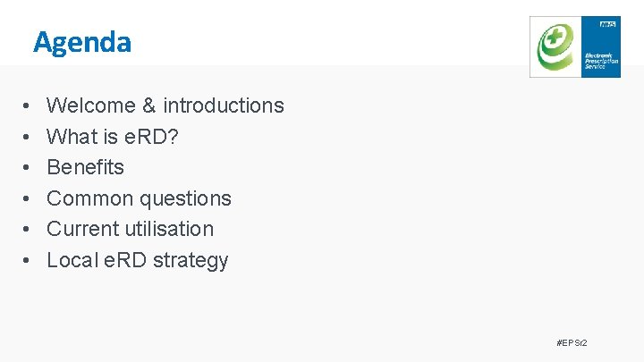This screenshot has height=362, width=644.
Task: Click the Welcome & introductions agenda item
Action: pyautogui.click(x=165, y=105)
